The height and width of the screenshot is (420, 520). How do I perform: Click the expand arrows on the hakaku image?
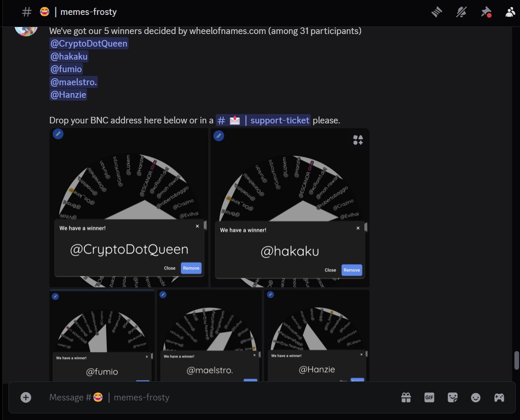click(x=358, y=140)
